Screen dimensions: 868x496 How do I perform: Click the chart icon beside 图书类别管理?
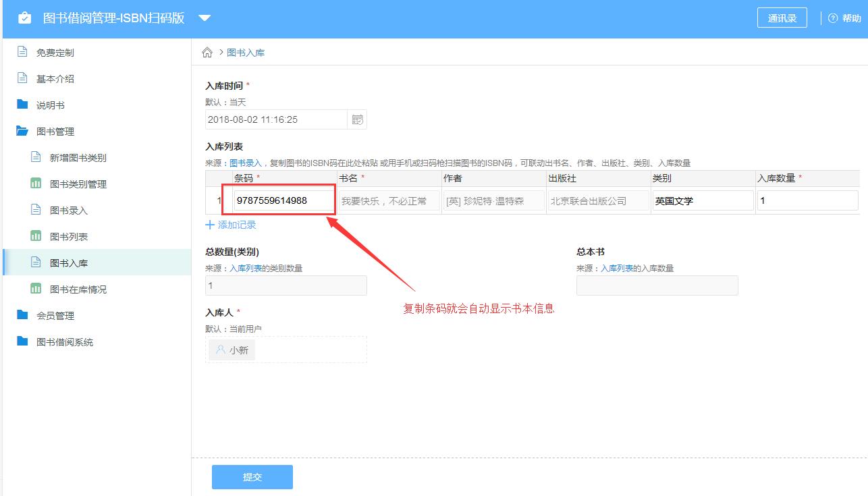click(36, 184)
